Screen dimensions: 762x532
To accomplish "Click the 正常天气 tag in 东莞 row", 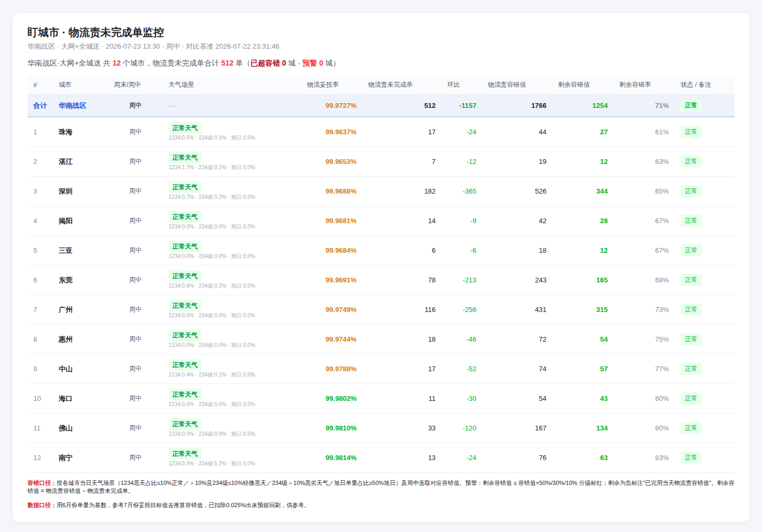I will (185, 276).
